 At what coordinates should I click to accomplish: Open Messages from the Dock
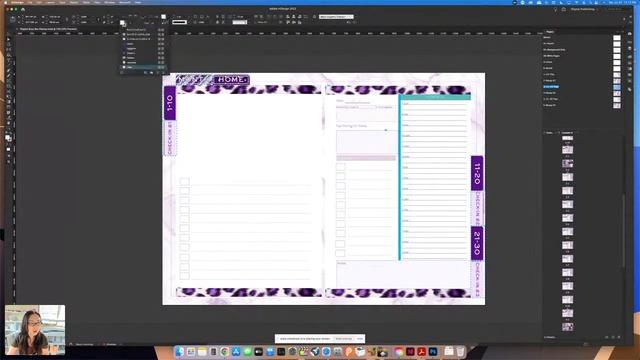pyautogui.click(x=247, y=351)
